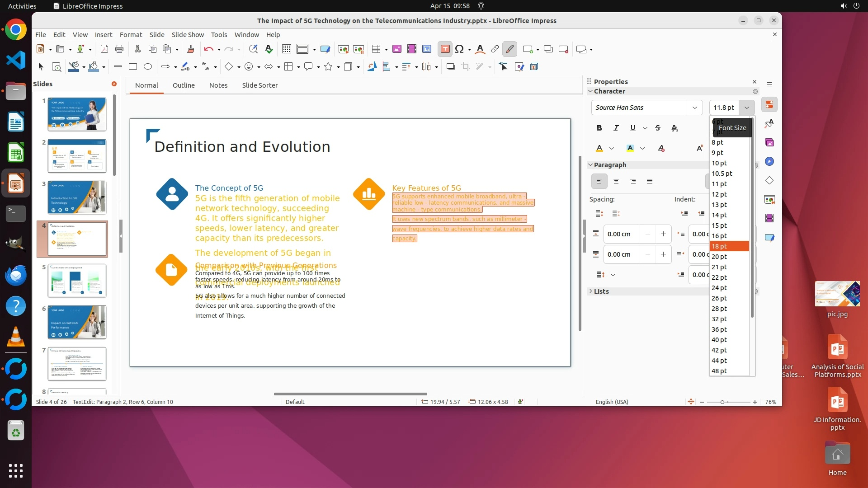
Task: Toggle Italic in Character panel
Action: [x=616, y=128]
